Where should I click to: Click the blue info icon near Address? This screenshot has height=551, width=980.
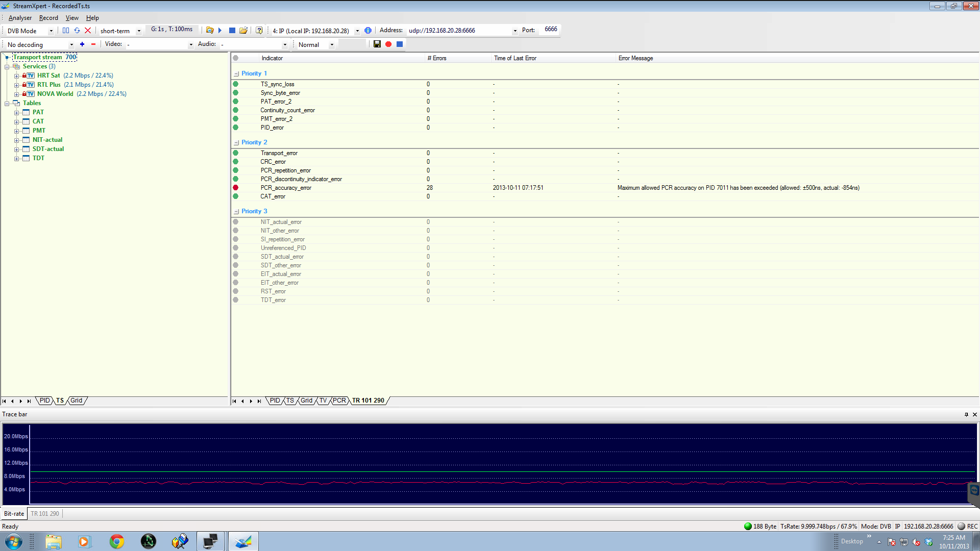click(368, 31)
